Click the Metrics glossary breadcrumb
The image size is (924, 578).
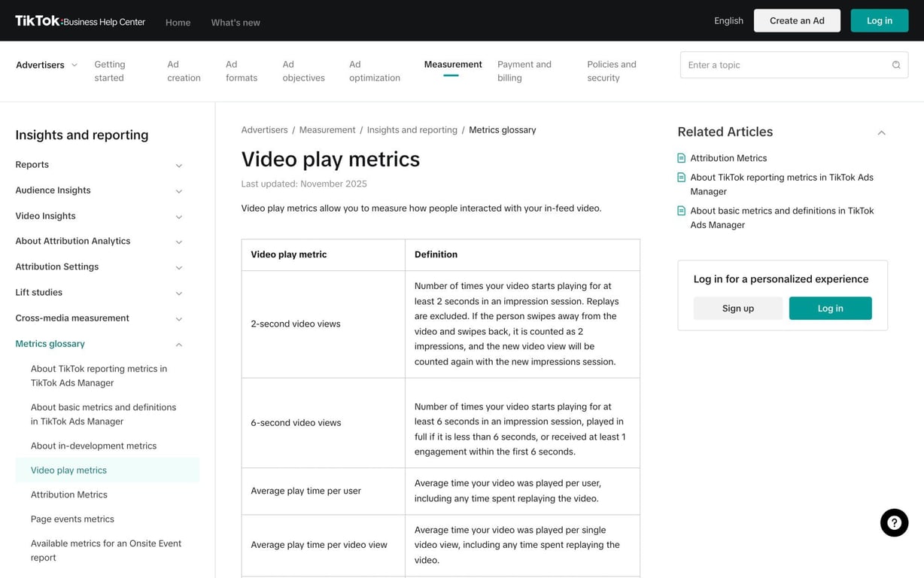503,130
